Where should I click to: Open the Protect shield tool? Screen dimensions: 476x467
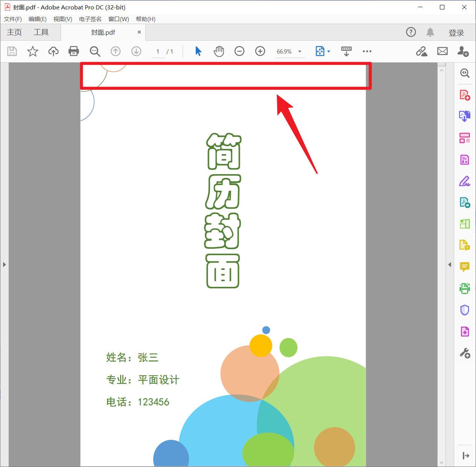[x=465, y=310]
